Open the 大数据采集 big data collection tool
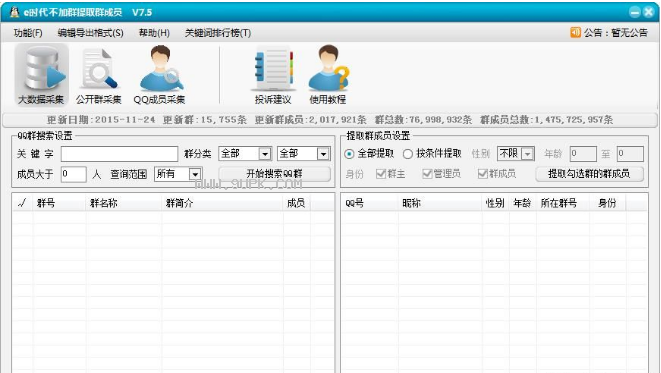Viewport: 661px width, 373px height. 41,75
